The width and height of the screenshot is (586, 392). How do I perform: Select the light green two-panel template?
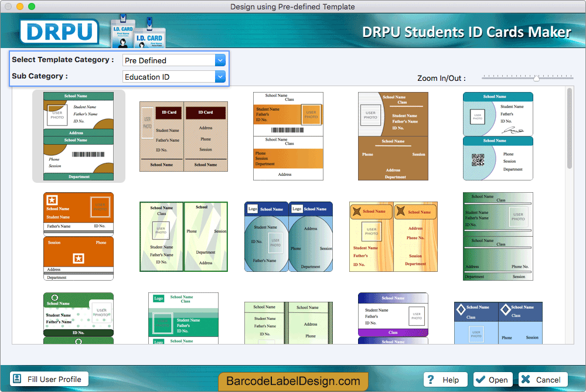point(288,323)
